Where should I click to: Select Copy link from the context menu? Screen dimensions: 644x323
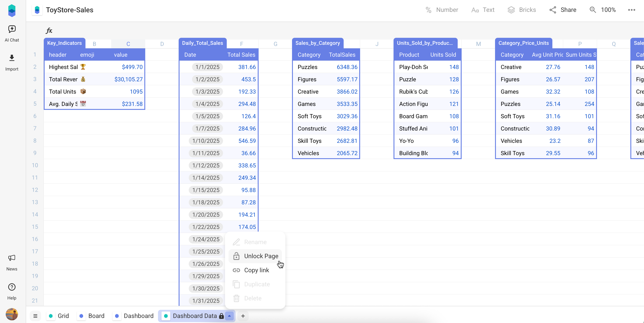pos(256,270)
